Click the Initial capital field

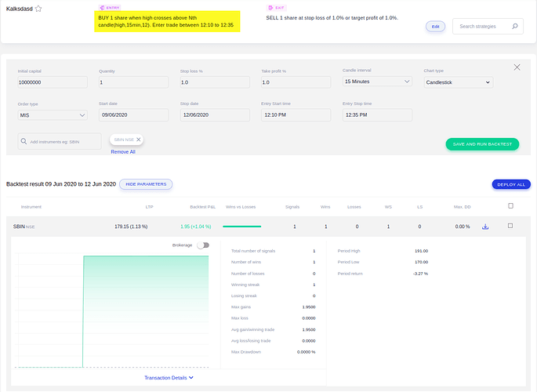(53, 82)
